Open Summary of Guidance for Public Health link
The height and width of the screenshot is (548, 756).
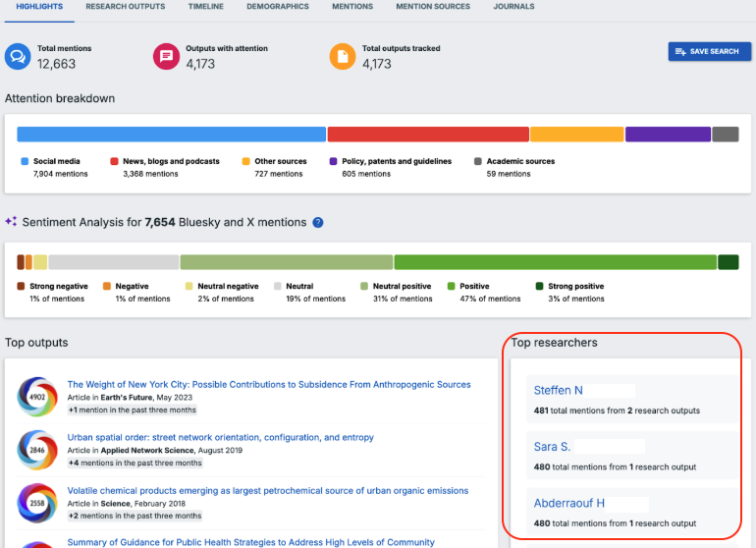[x=250, y=542]
